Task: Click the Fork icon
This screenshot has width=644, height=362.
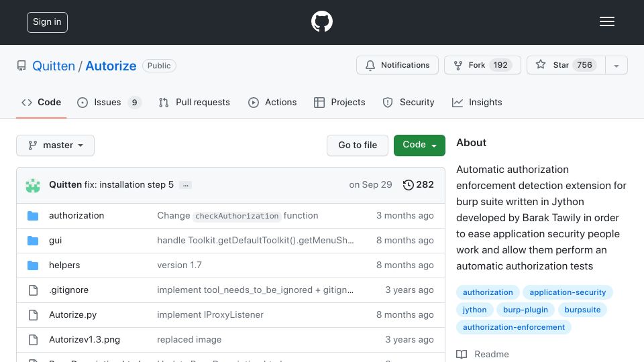Action: tap(458, 65)
